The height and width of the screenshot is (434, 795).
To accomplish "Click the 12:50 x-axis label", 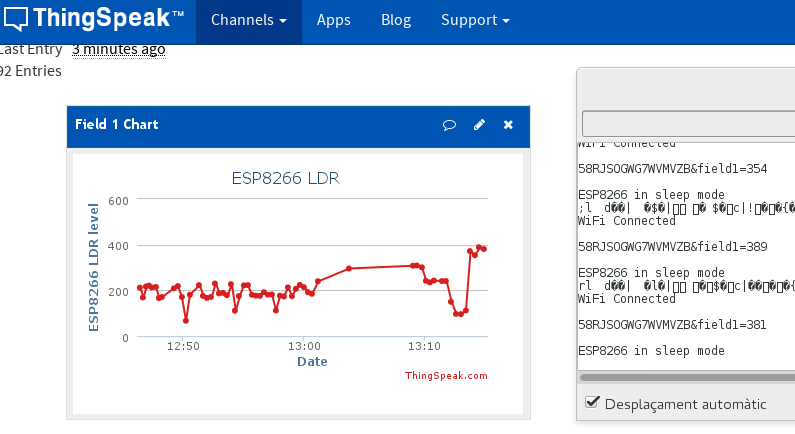I will (x=183, y=346).
